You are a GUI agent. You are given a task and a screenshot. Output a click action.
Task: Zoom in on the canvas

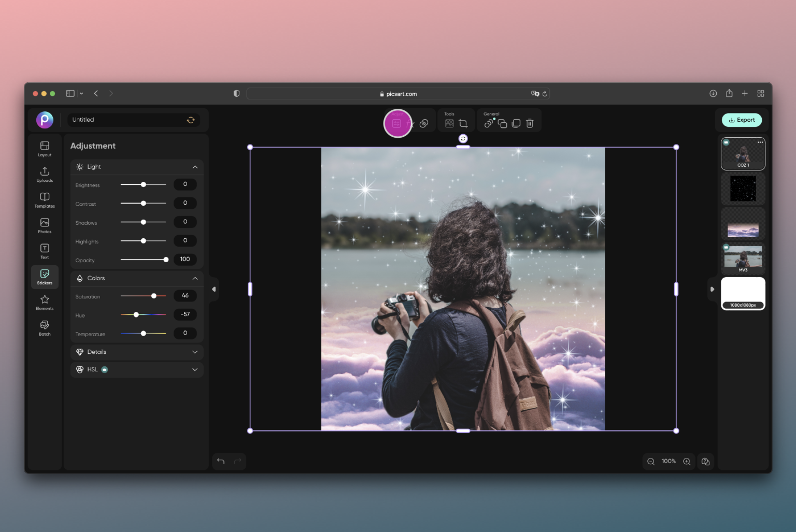coord(687,461)
